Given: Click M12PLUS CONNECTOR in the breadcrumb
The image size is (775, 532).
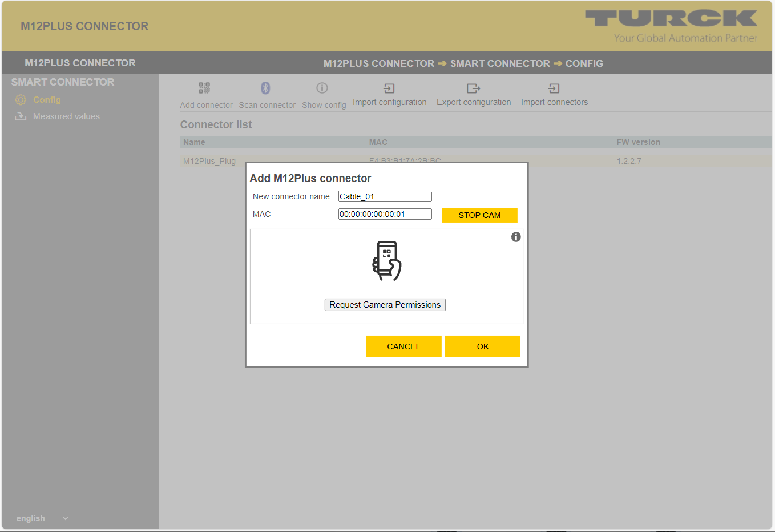Looking at the screenshot, I should tap(379, 63).
